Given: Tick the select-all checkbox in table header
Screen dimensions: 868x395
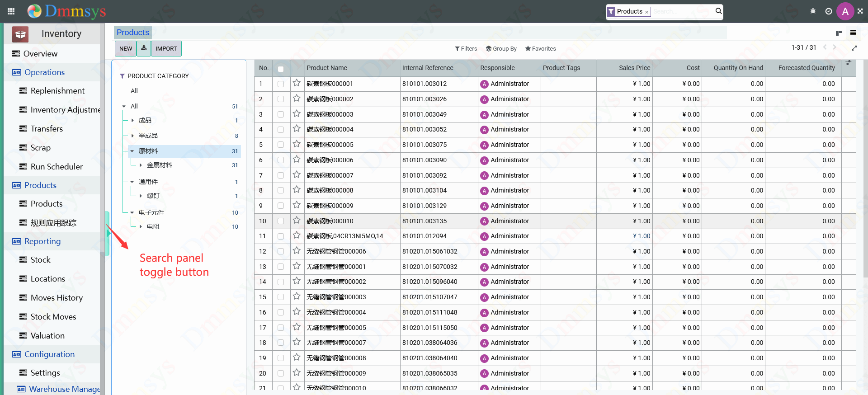Looking at the screenshot, I should click(x=281, y=69).
